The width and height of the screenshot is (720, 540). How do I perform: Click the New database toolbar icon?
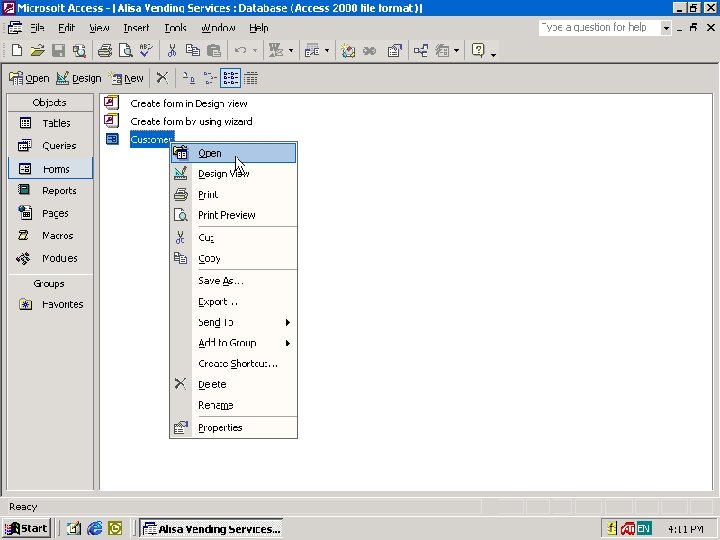[x=17, y=51]
